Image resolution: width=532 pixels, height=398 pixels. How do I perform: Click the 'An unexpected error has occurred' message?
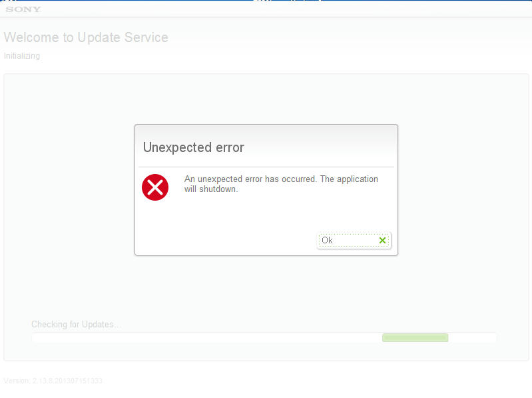coord(250,179)
